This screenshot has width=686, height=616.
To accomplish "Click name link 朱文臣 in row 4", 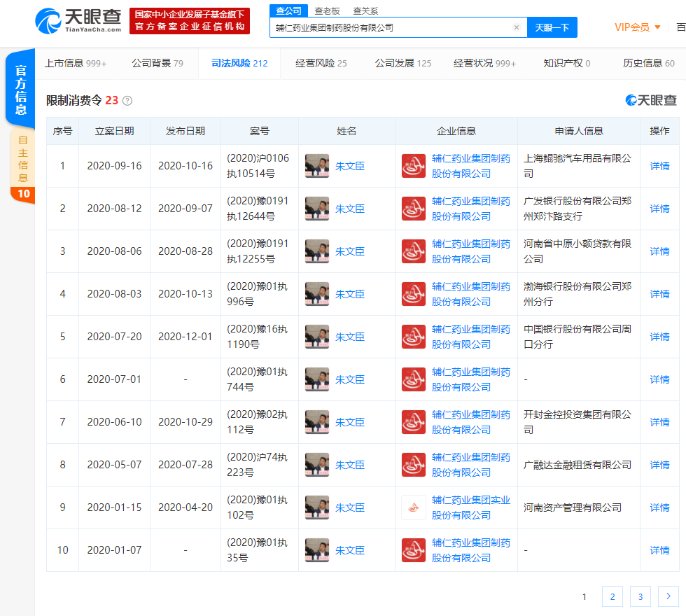I will coord(350,294).
